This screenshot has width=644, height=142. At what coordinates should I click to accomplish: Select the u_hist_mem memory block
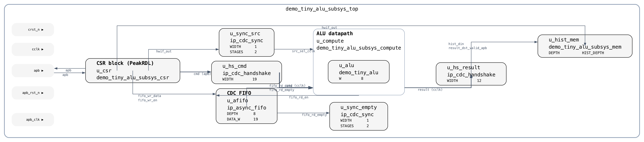point(585,46)
